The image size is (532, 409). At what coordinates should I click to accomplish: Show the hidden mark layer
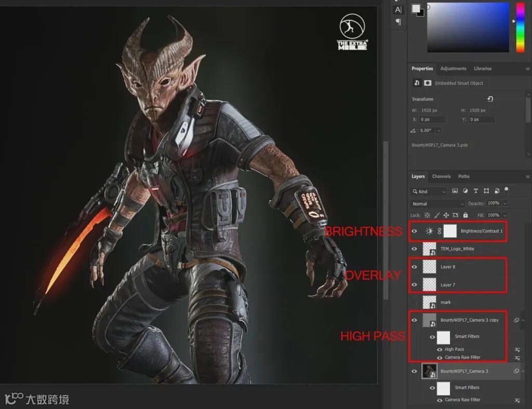414,302
